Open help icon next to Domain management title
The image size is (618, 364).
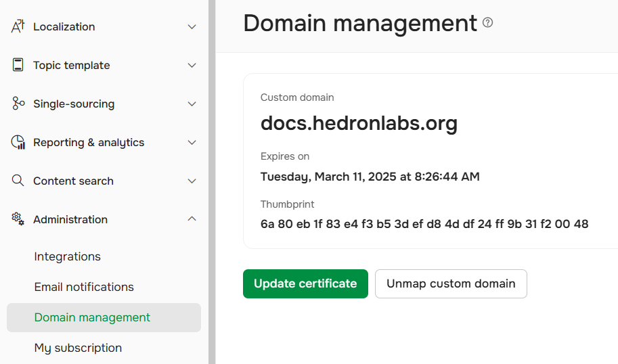[487, 22]
